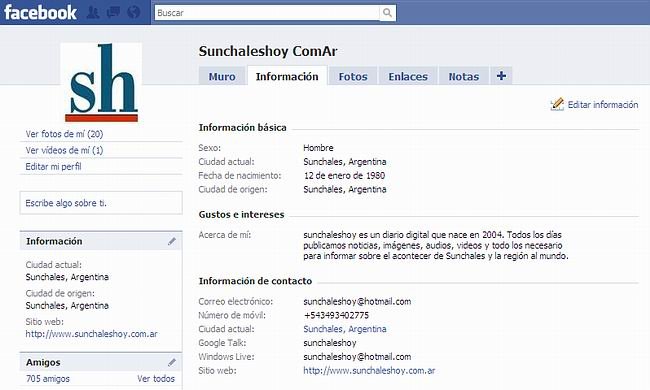Viewport: 650px width, 390px height.
Task: Click the basic info Ciudad actual value
Action: 345,161
